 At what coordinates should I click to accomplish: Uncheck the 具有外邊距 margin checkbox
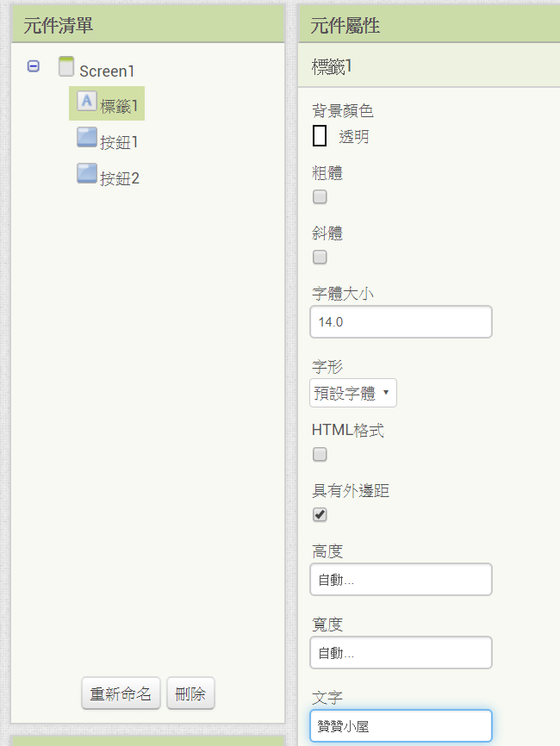click(x=320, y=514)
